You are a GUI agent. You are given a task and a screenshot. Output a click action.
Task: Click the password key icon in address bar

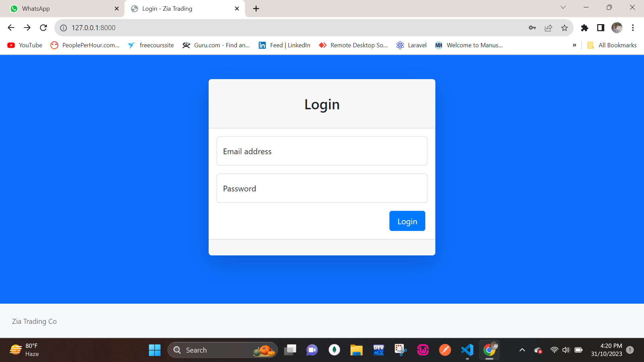[x=532, y=28]
